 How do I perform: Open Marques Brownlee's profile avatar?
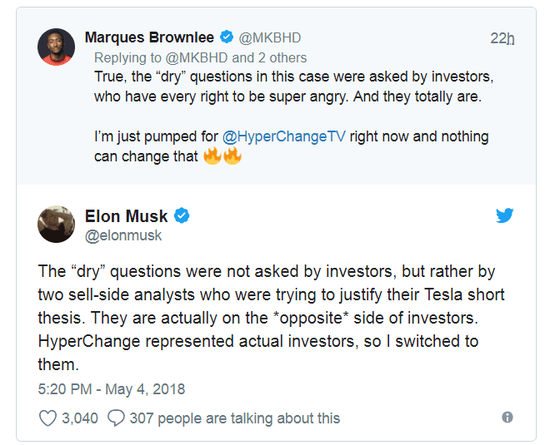tap(56, 47)
